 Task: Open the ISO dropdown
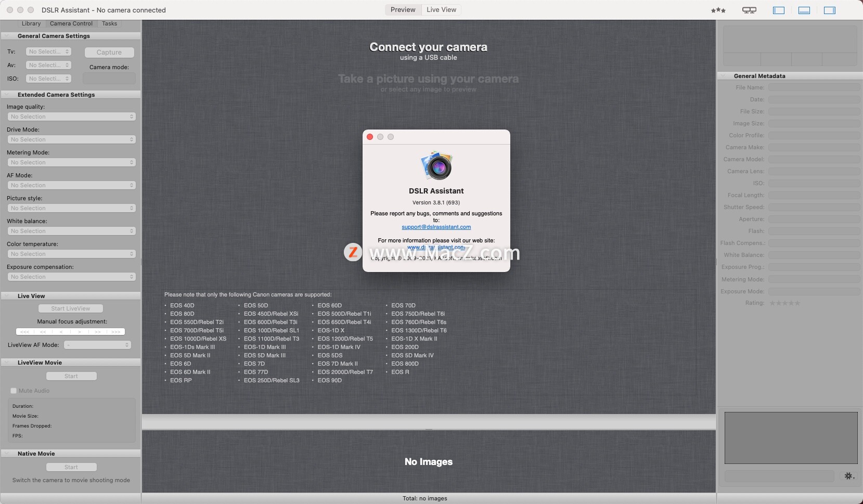pos(48,79)
